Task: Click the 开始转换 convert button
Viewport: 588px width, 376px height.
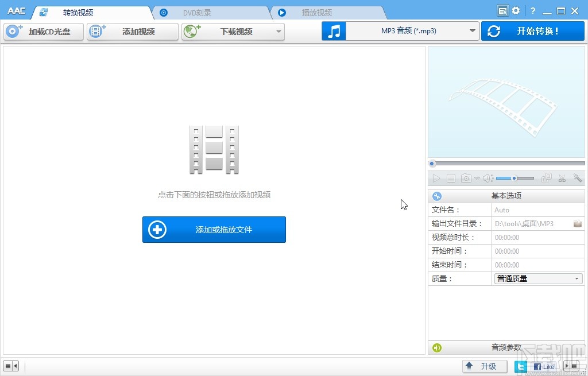Action: click(532, 30)
